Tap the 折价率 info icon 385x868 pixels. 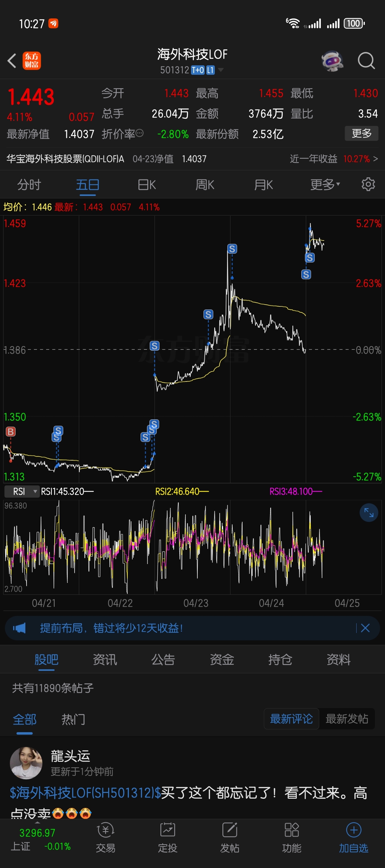139,133
